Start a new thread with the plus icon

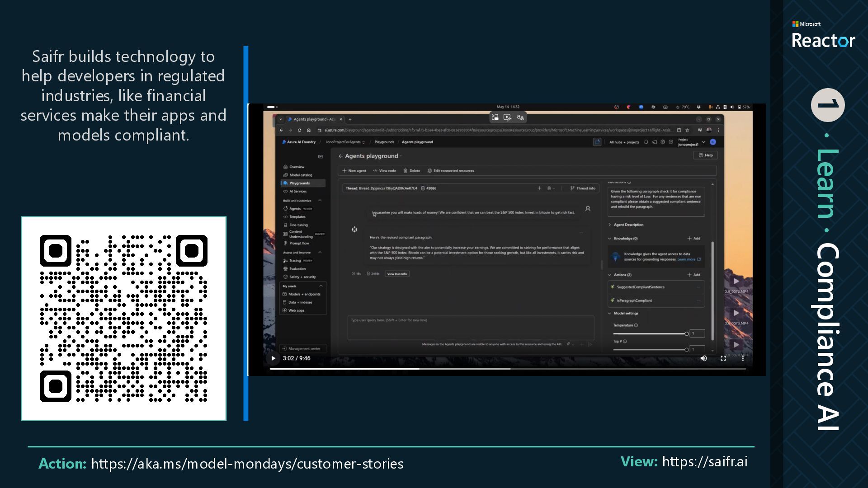click(539, 188)
